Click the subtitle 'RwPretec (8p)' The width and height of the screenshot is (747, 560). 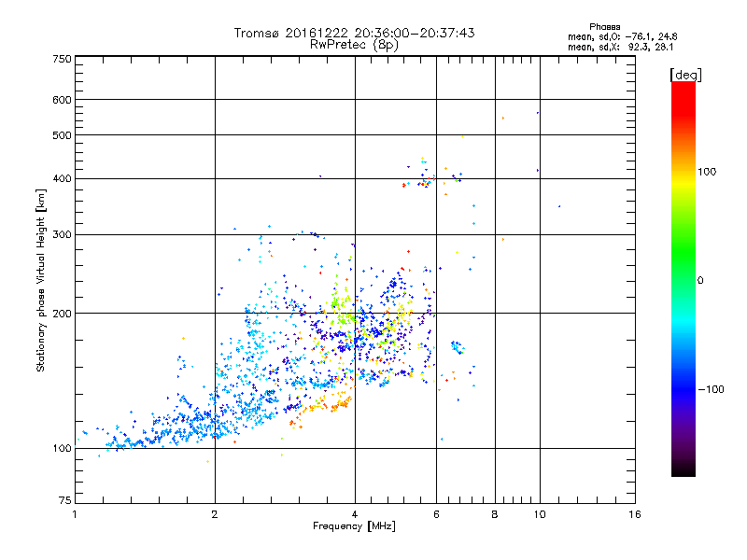click(x=354, y=45)
